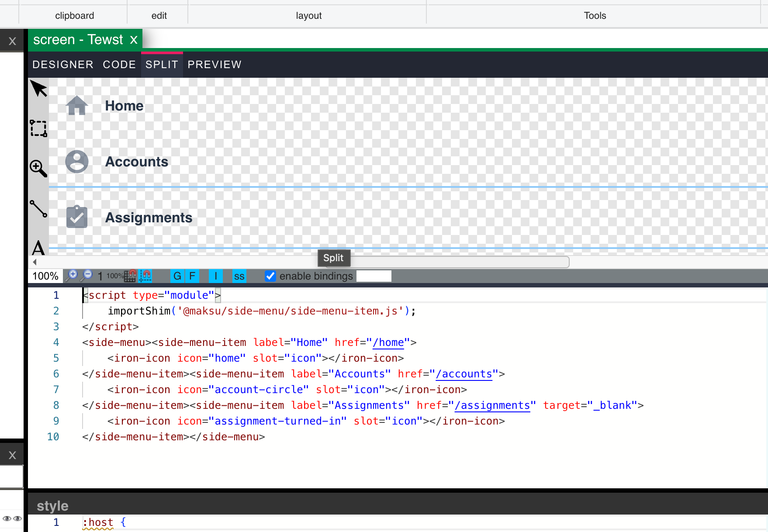
Task: Select the line drawing tool
Action: coord(38,208)
